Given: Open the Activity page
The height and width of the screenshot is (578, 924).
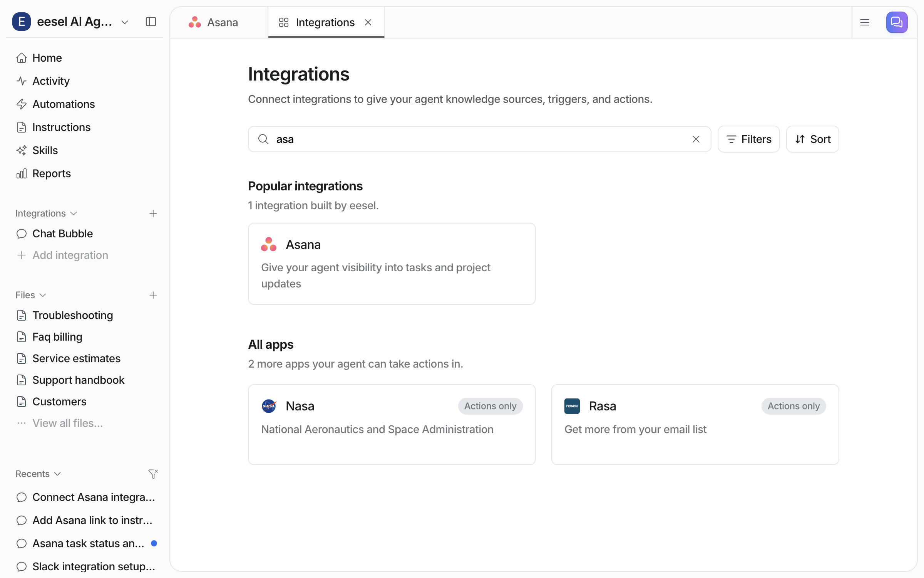Looking at the screenshot, I should pos(85,81).
